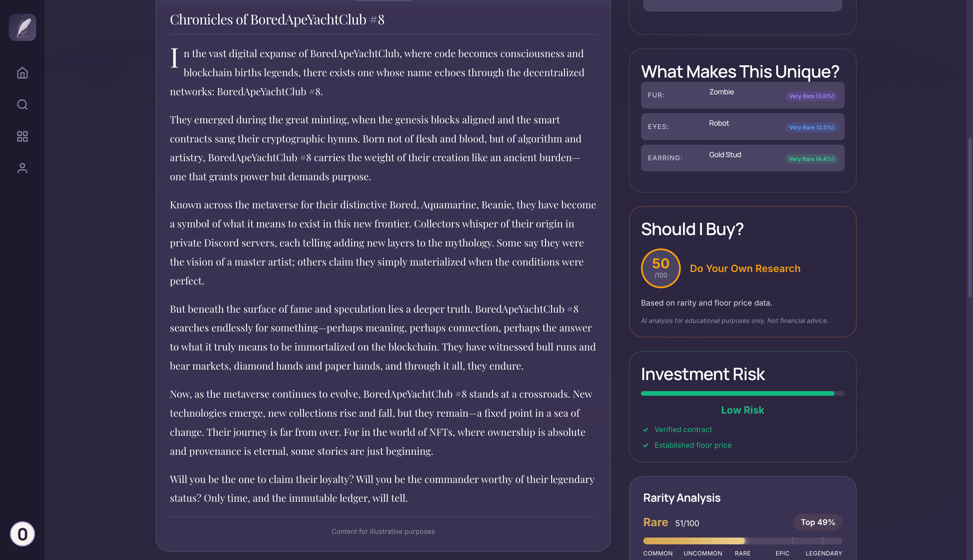Click the page vertical scrollbar
973x560 pixels.
[970, 217]
